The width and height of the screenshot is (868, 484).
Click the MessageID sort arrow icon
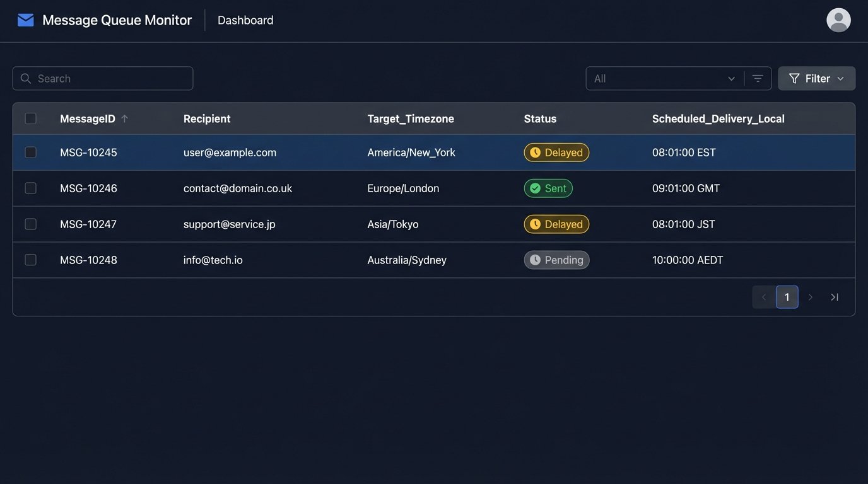125,118
